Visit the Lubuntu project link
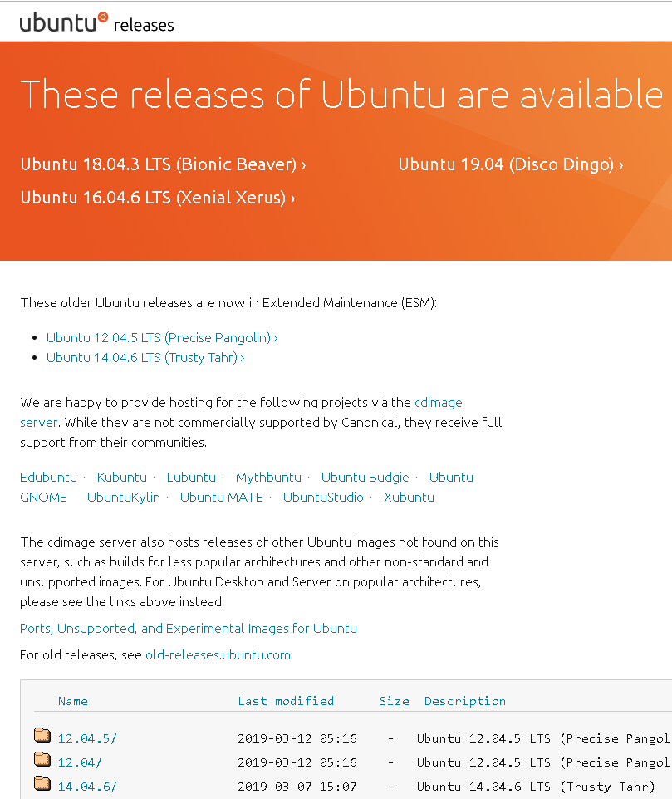The image size is (672, 799). pos(191,478)
